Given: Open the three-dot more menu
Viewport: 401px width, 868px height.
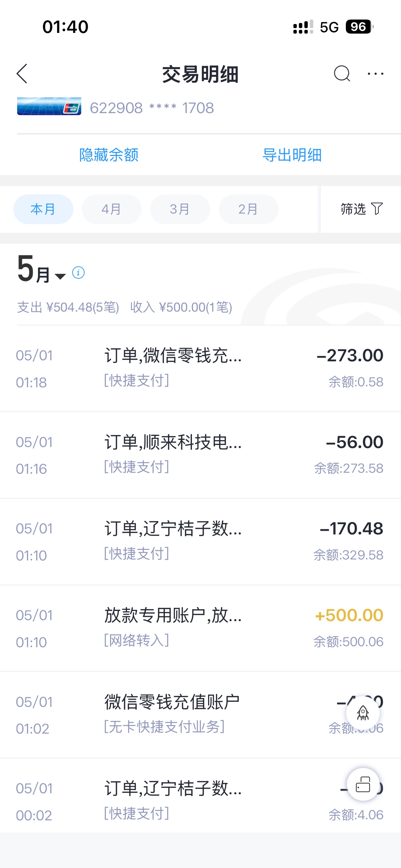Looking at the screenshot, I should point(375,74).
